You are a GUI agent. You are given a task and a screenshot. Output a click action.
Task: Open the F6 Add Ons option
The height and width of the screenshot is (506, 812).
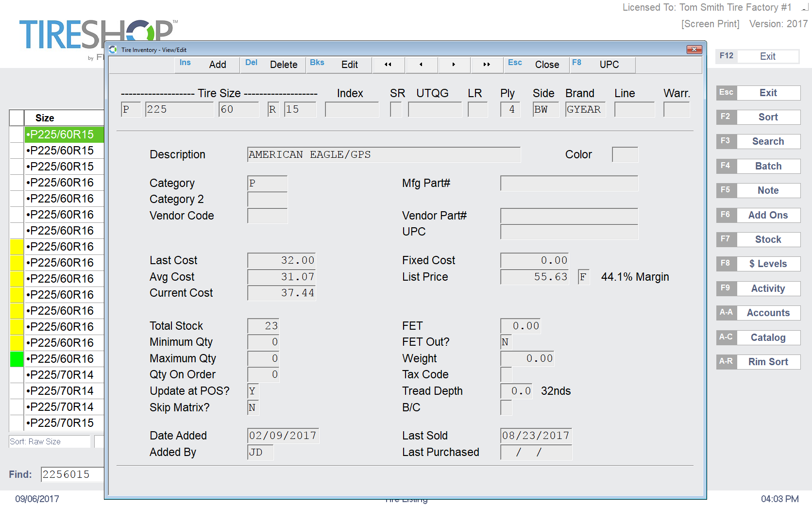click(x=758, y=215)
